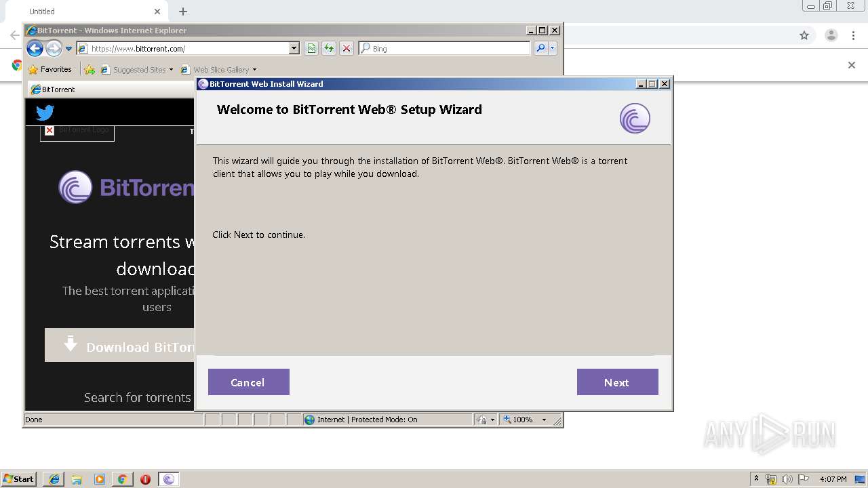Open a new Chrome tab
The image size is (868, 488).
(x=183, y=12)
